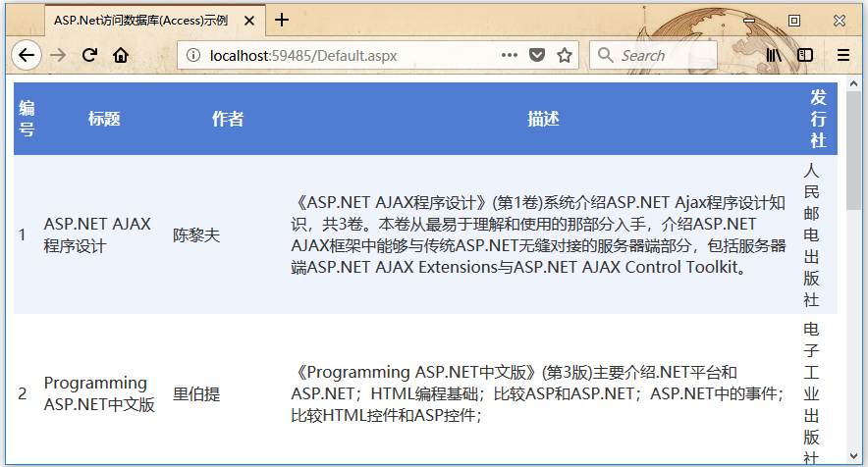Click the 描述 column header
The height and width of the screenshot is (467, 868).
(543, 119)
